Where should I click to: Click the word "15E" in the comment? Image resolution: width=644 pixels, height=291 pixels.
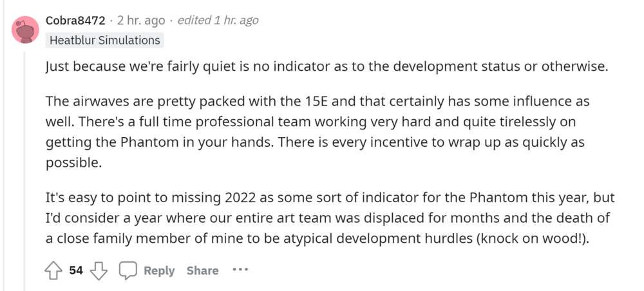(317, 102)
